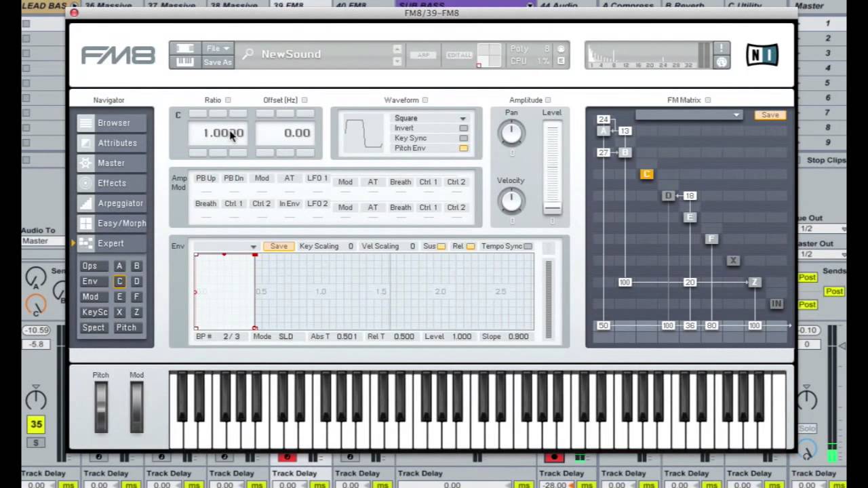This screenshot has height=488, width=868.
Task: Save the envelope preset
Action: [279, 247]
